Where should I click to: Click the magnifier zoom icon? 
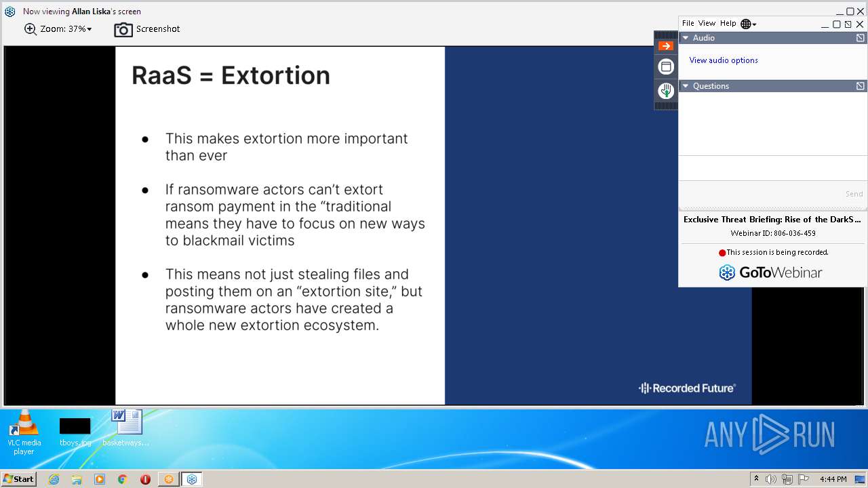pos(31,29)
